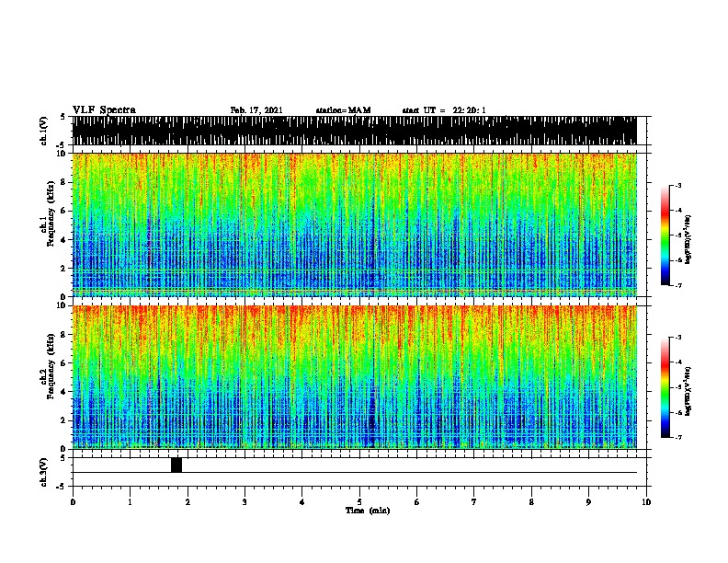Click time tick label '5' on bottom axis

click(359, 502)
